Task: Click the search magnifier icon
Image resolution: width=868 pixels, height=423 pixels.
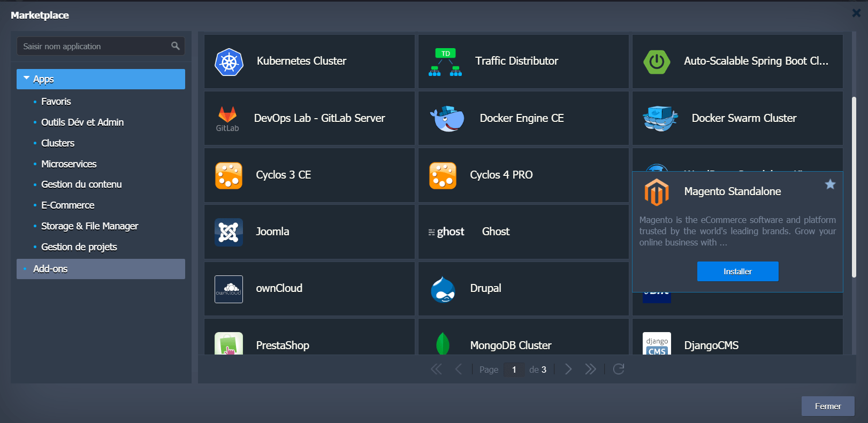Action: pos(176,46)
